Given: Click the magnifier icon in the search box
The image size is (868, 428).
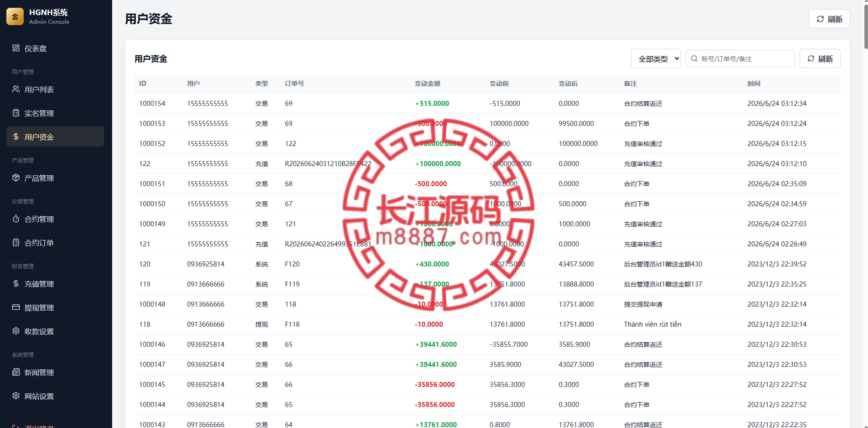Looking at the screenshot, I should [x=694, y=58].
